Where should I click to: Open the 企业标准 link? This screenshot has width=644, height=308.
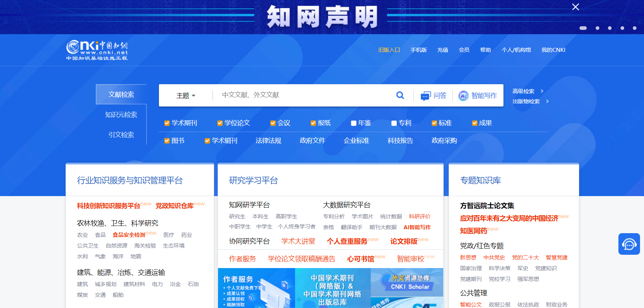click(x=356, y=141)
